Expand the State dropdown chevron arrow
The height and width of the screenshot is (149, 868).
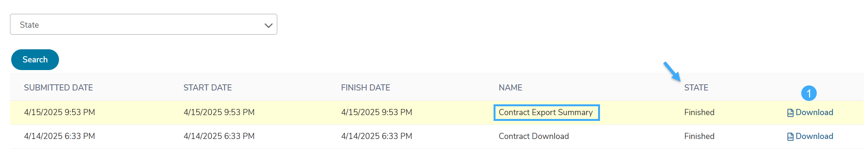[x=268, y=25]
